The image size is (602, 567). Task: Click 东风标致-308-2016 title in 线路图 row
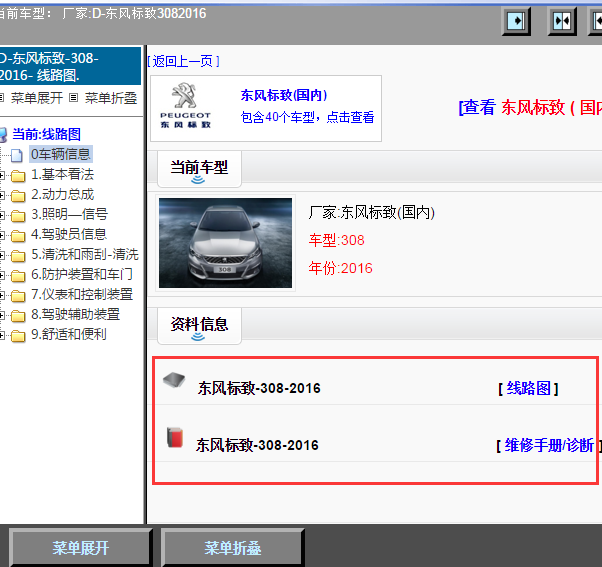pyautogui.click(x=259, y=388)
